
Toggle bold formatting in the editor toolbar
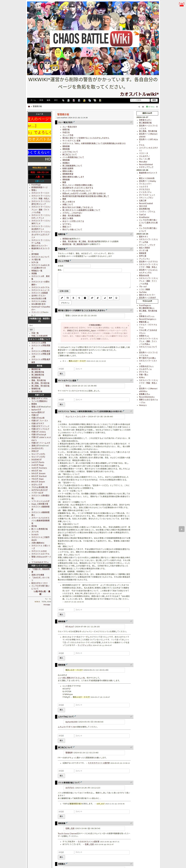73,298
